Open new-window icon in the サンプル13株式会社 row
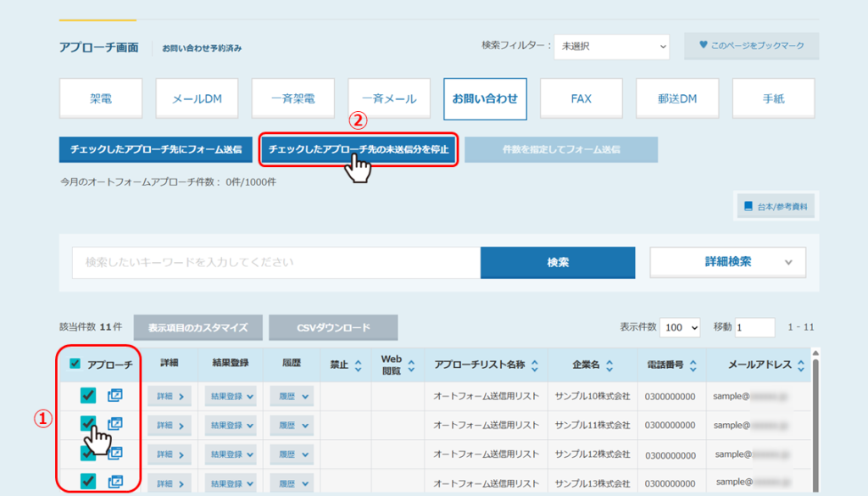Screen dimensions: 868x496 [115, 482]
